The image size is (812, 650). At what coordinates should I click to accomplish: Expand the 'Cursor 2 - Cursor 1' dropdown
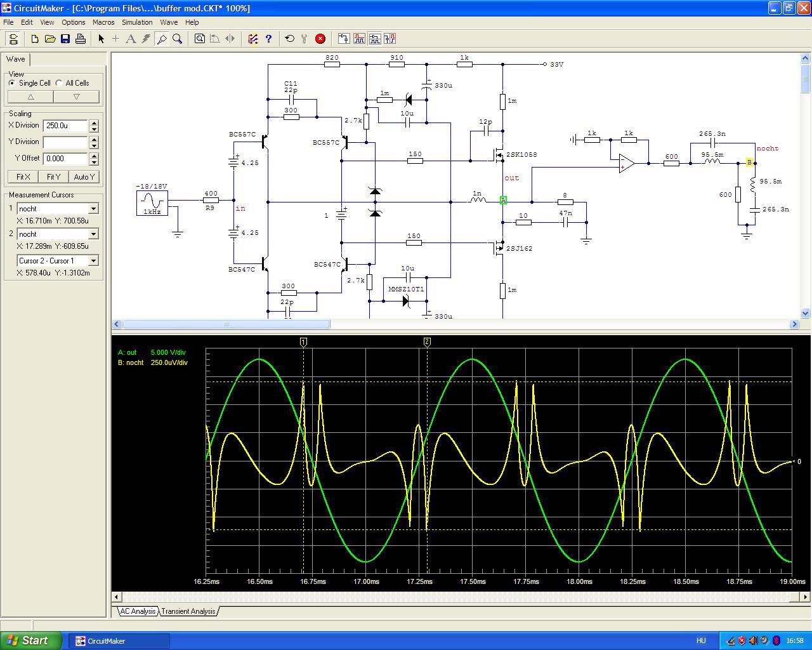coord(93,261)
